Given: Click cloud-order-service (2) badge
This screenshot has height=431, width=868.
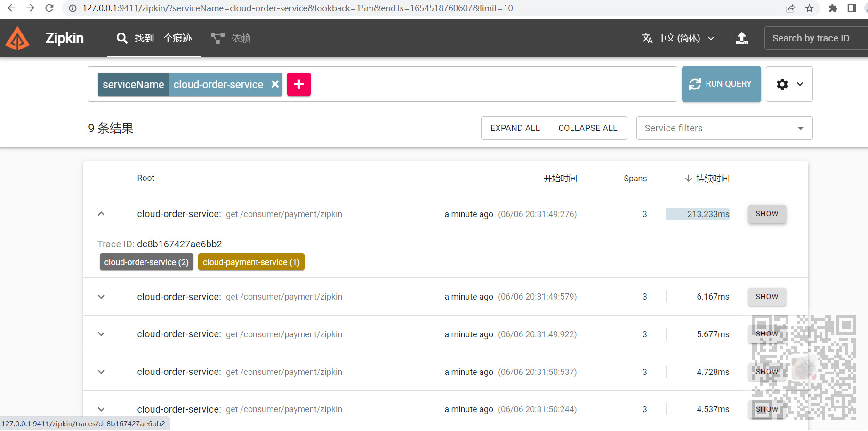Looking at the screenshot, I should (146, 262).
